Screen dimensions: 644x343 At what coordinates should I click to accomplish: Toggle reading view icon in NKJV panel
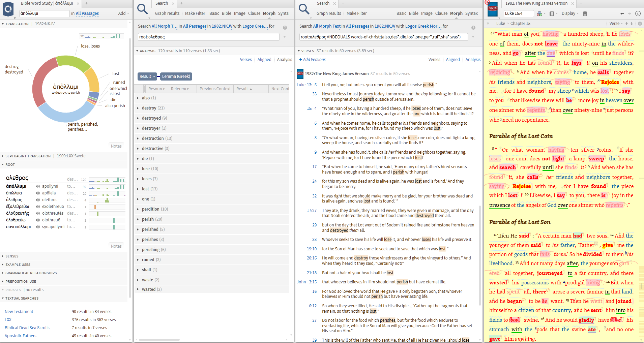point(585,13)
